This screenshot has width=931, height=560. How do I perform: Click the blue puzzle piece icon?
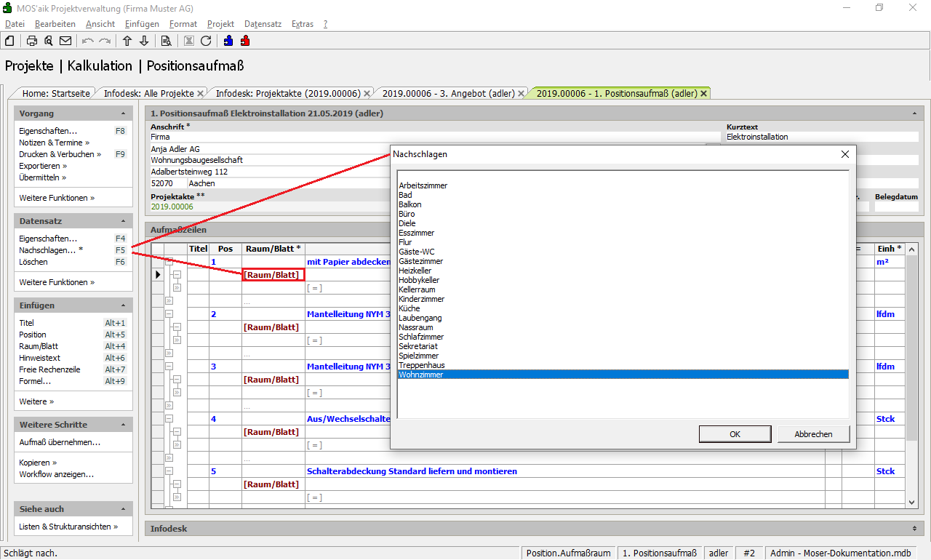click(x=229, y=41)
